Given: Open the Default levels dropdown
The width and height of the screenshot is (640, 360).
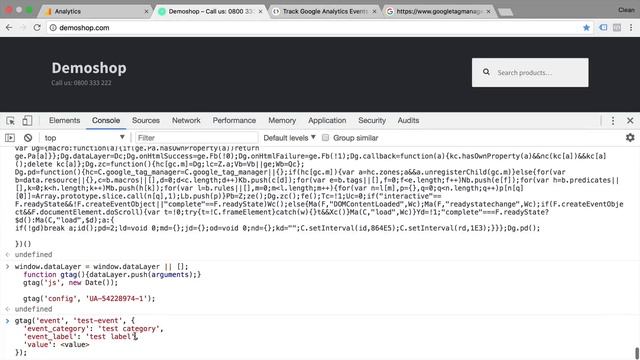Looking at the screenshot, I should coord(289,138).
